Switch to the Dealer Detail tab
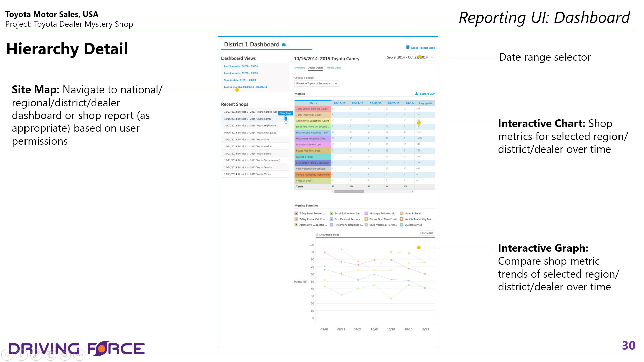Image resolution: width=644 pixels, height=362 pixels. pyautogui.click(x=315, y=68)
